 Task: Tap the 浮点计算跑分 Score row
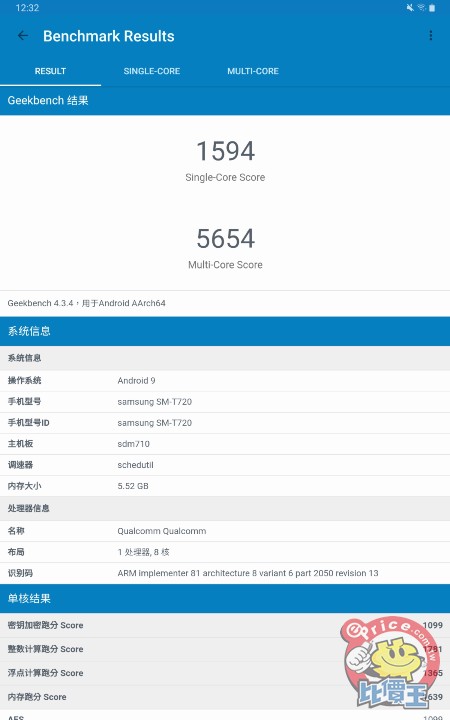(225, 673)
